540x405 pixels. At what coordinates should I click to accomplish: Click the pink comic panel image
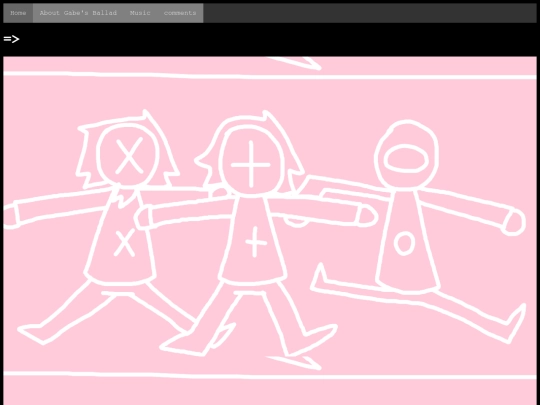coord(270,231)
